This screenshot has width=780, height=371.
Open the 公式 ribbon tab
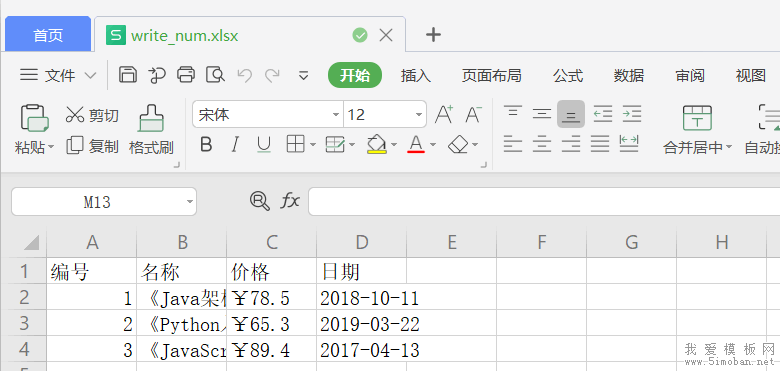tap(568, 76)
